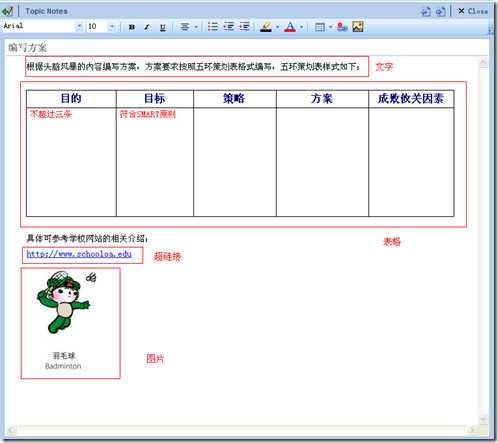Screen dimensions: 498x443
Task: Click the text alignment icon
Action: [x=185, y=27]
